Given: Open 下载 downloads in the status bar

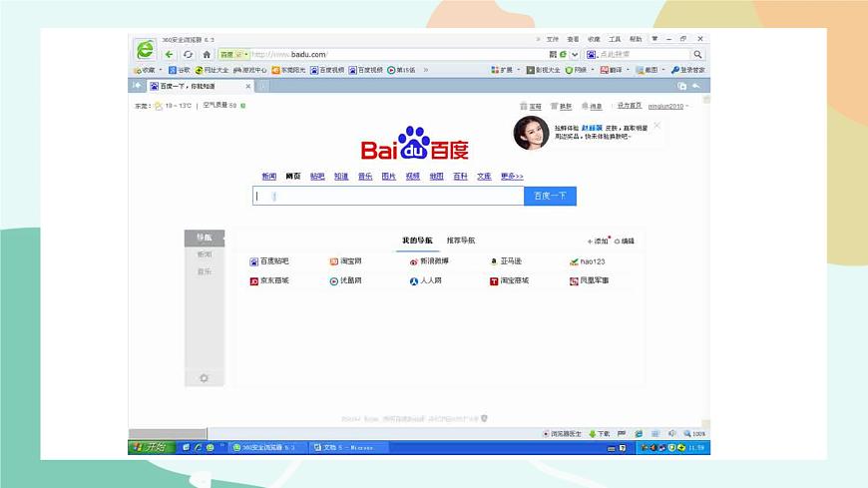Looking at the screenshot, I should coord(599,434).
